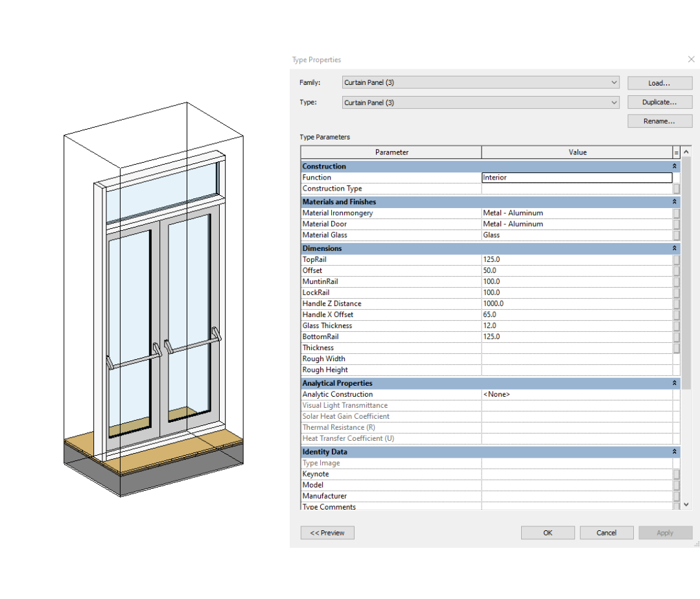Collapse the Dimensions parameter group
This screenshot has width=700, height=599.
pyautogui.click(x=674, y=248)
